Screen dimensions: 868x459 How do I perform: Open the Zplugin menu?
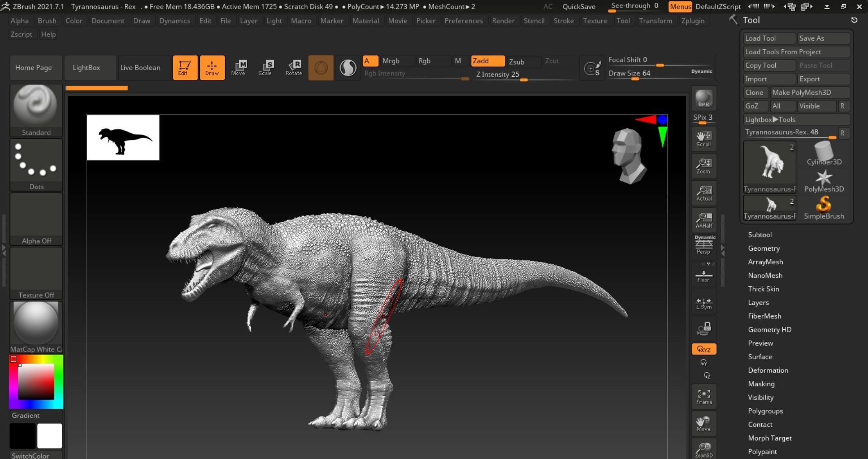click(x=693, y=21)
